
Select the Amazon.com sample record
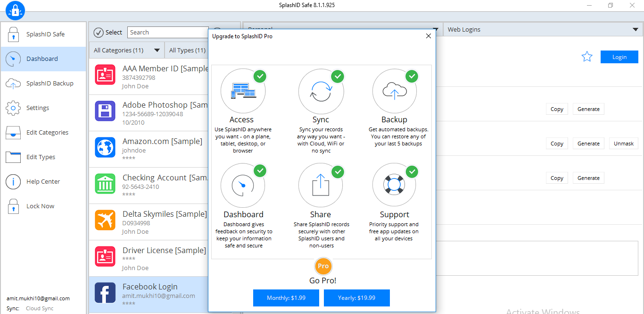pyautogui.click(x=149, y=149)
